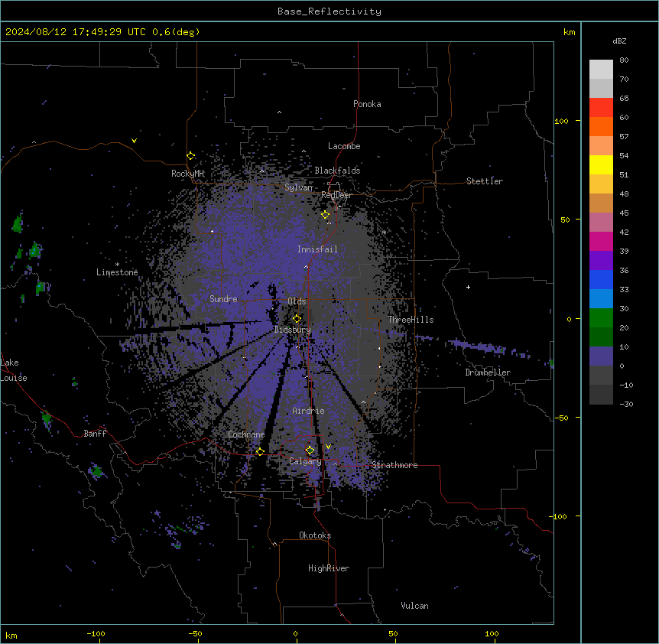Click the yellow station marker at Red Deer
Image resolution: width=659 pixels, height=644 pixels.
click(x=326, y=215)
